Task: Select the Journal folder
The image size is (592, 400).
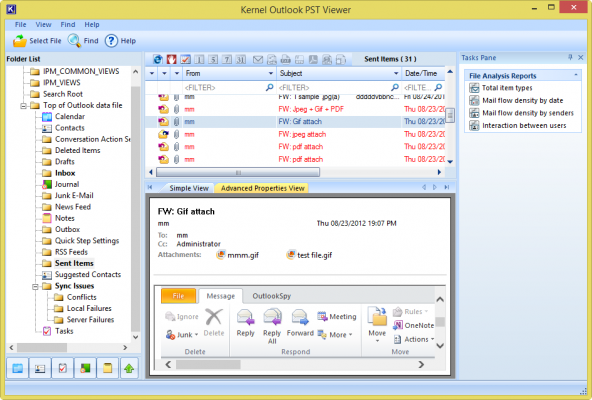Action: [66, 184]
